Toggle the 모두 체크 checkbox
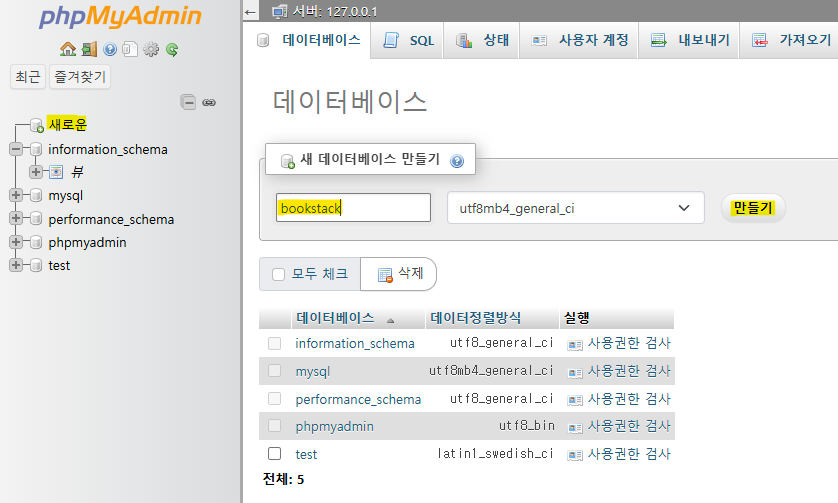 tap(278, 275)
